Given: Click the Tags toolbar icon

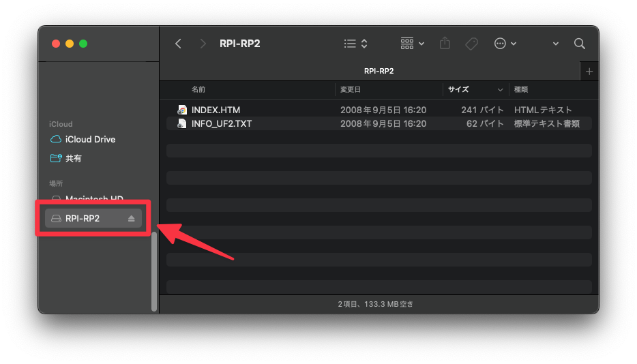Looking at the screenshot, I should [x=472, y=44].
